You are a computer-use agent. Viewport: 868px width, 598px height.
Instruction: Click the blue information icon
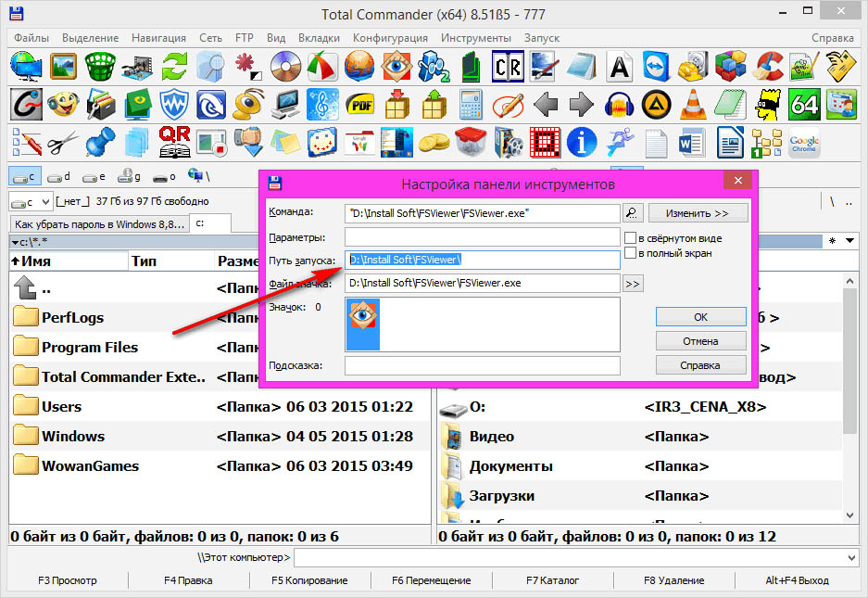(582, 143)
